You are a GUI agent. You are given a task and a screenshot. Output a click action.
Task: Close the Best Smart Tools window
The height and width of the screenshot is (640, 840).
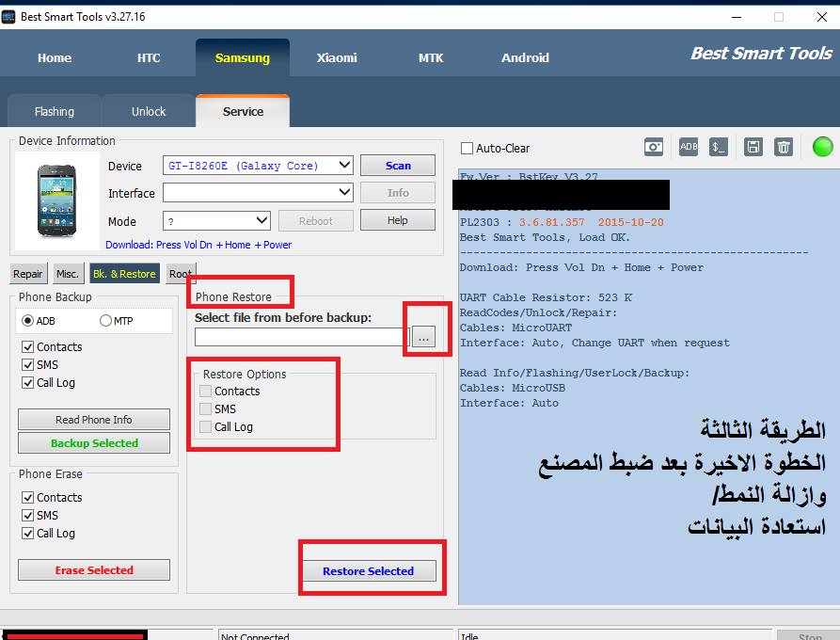[822, 17]
